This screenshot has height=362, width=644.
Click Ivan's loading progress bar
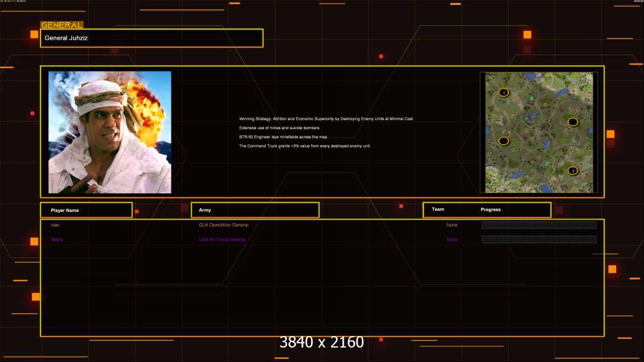coord(539,224)
